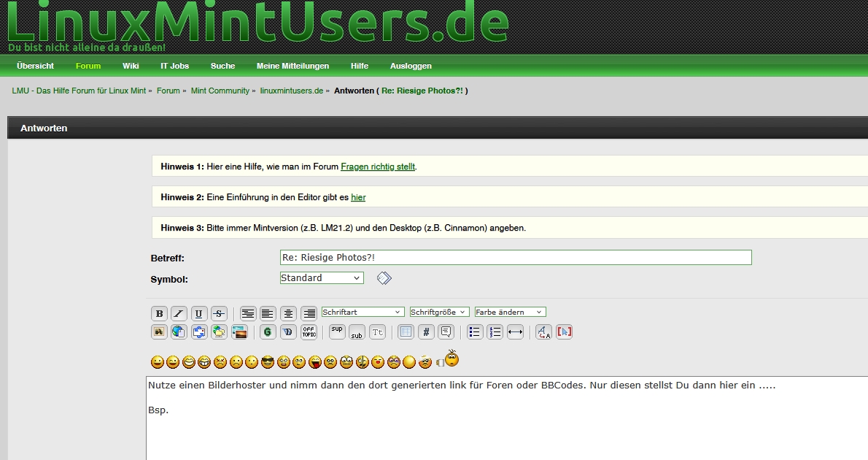Screen dimensions: 868x460
Task: Right-align the text
Action: 309,313
